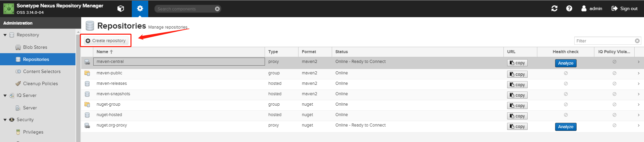Copy URL of nuget-group
The image size is (644, 142).
(517, 106)
